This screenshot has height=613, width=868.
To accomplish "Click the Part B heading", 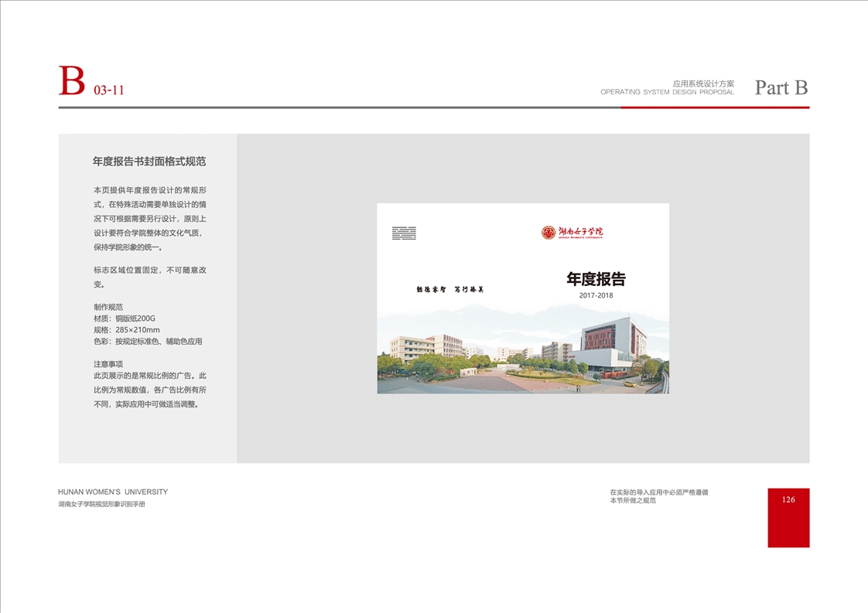I will click(781, 87).
